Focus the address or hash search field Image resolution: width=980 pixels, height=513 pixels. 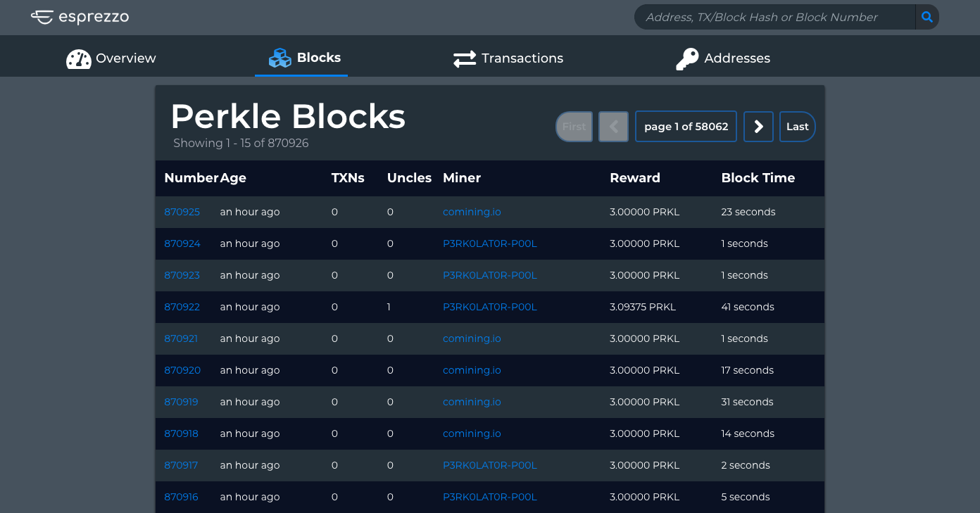(x=774, y=17)
